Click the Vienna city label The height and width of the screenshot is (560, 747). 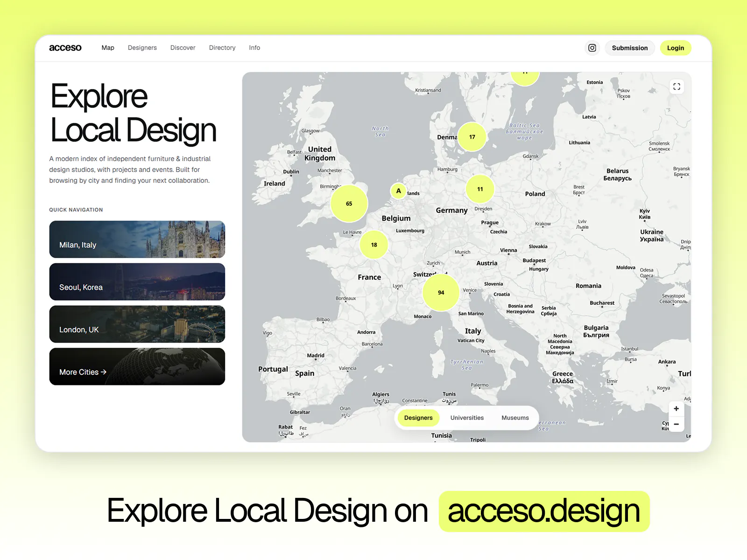click(x=508, y=250)
